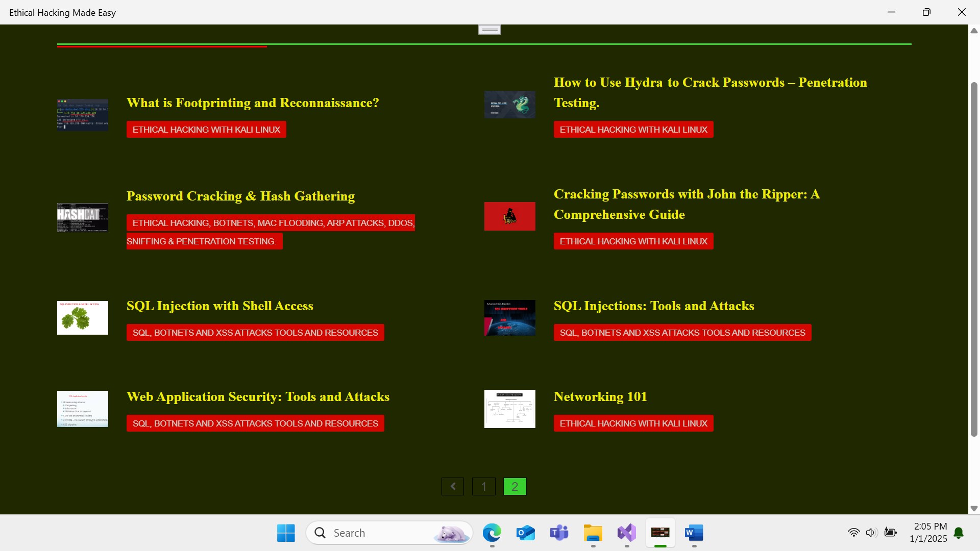Open Microsoft Teams taskbar icon
This screenshot has height=551, width=980.
[x=559, y=533]
